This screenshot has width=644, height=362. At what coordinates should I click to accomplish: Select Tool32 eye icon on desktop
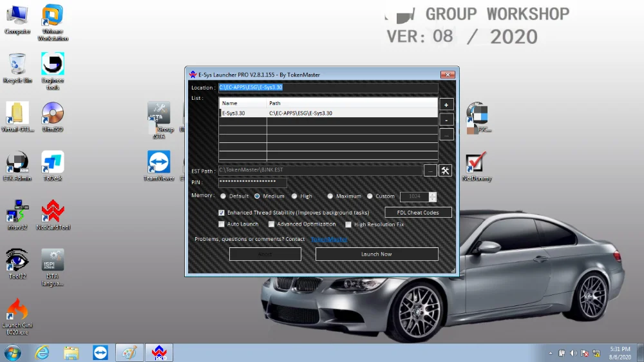pos(17,264)
